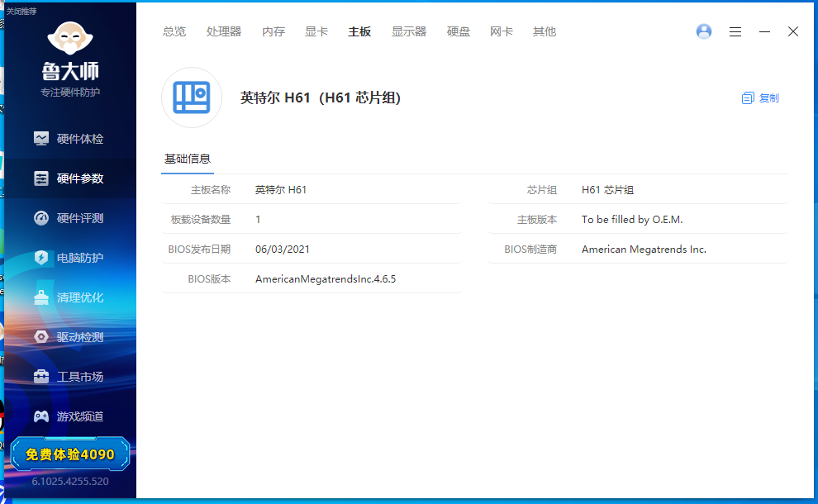
Task: Click the 免费体验4090 banner button
Action: coord(70,454)
